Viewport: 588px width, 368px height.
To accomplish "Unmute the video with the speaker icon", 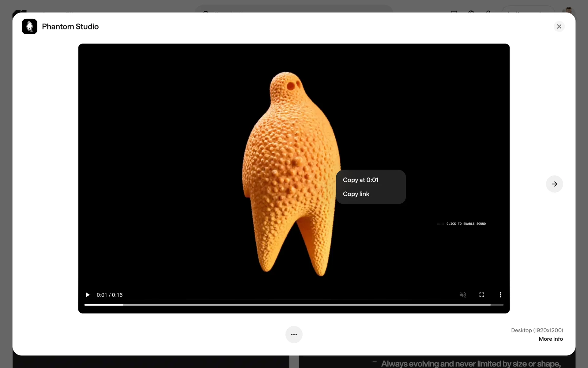I will pyautogui.click(x=463, y=295).
